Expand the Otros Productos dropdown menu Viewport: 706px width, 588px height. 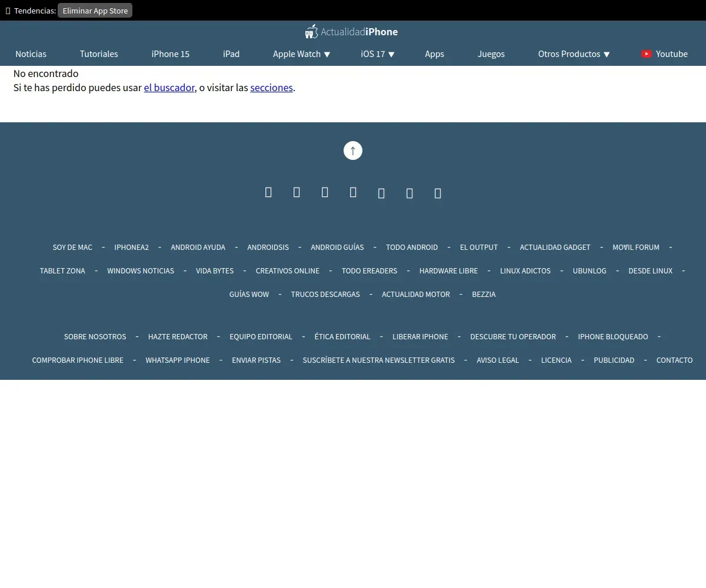coord(574,54)
